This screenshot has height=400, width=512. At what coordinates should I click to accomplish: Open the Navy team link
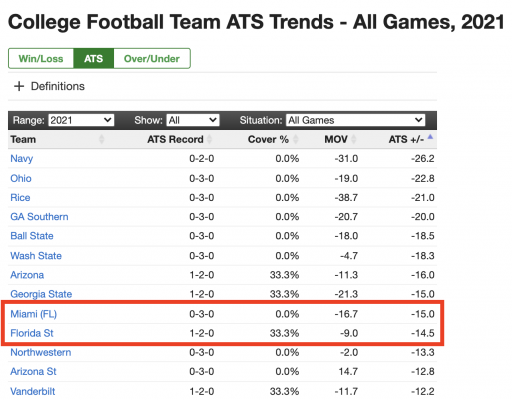(22, 159)
